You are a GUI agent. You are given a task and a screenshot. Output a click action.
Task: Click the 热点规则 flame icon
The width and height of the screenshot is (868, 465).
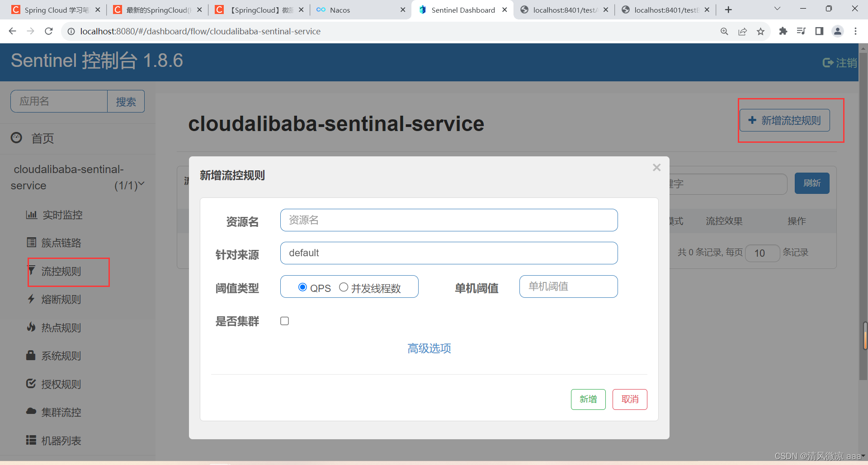pyautogui.click(x=31, y=327)
